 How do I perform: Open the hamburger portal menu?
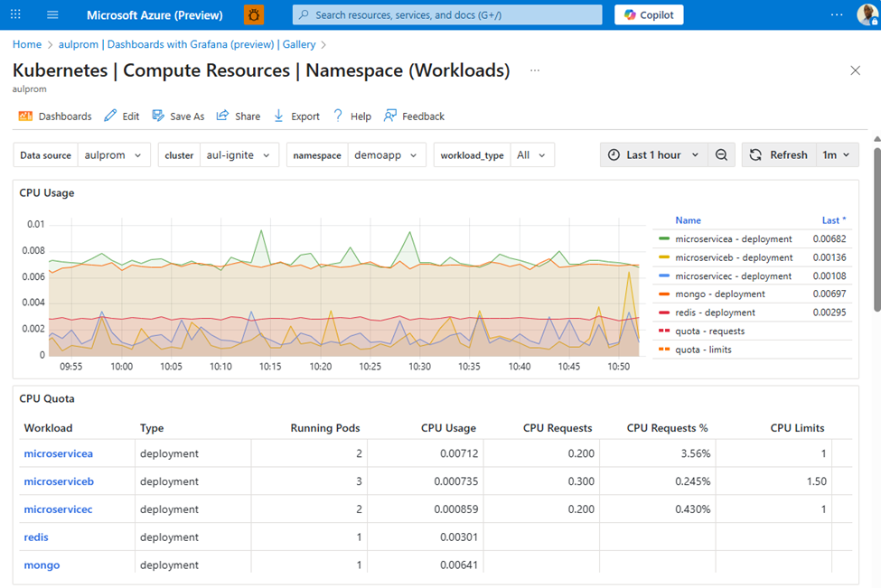(52, 14)
